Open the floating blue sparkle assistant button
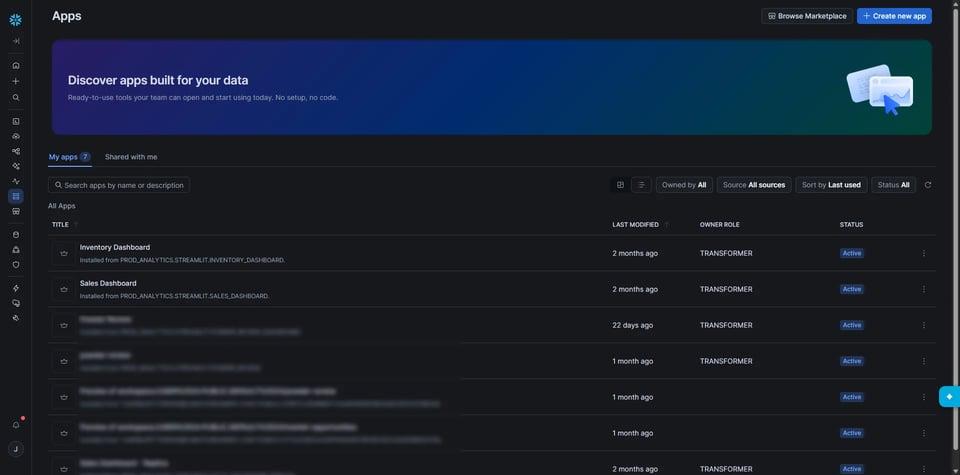The height and width of the screenshot is (475, 960). coord(949,397)
